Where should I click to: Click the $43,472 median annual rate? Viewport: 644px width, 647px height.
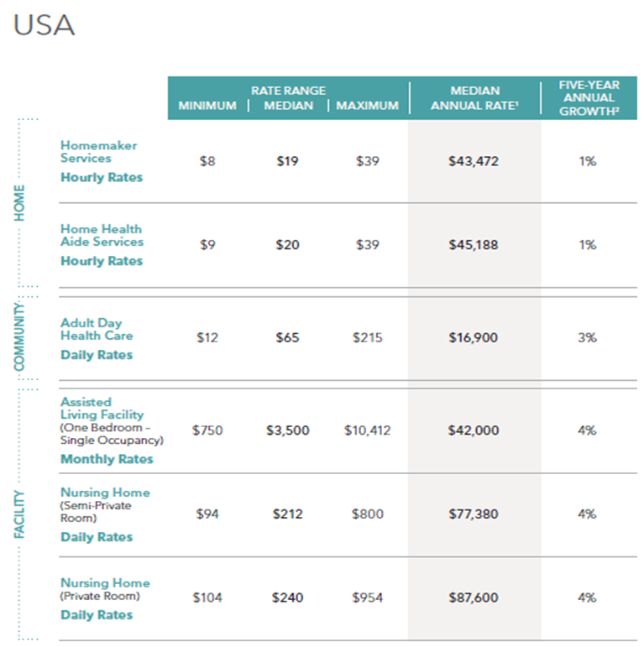click(474, 161)
